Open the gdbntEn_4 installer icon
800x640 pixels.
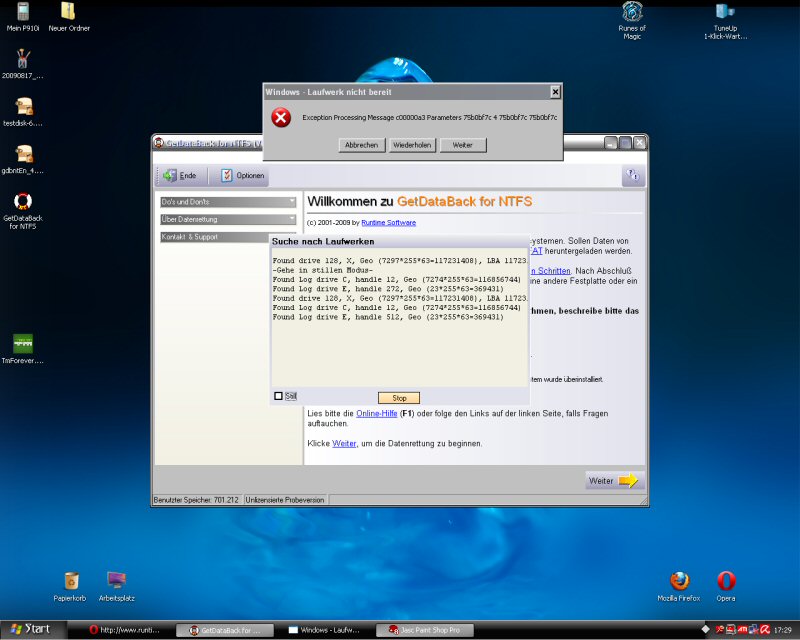23,159
